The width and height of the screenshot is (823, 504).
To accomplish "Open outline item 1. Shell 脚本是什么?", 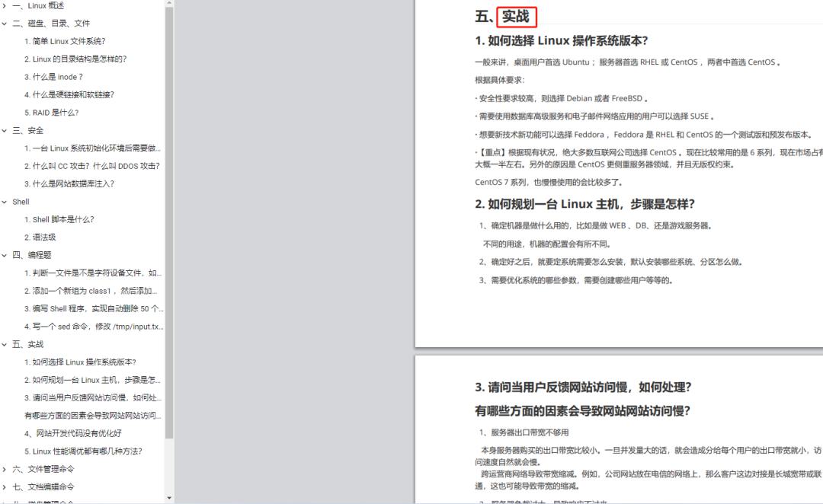I will tap(59, 220).
